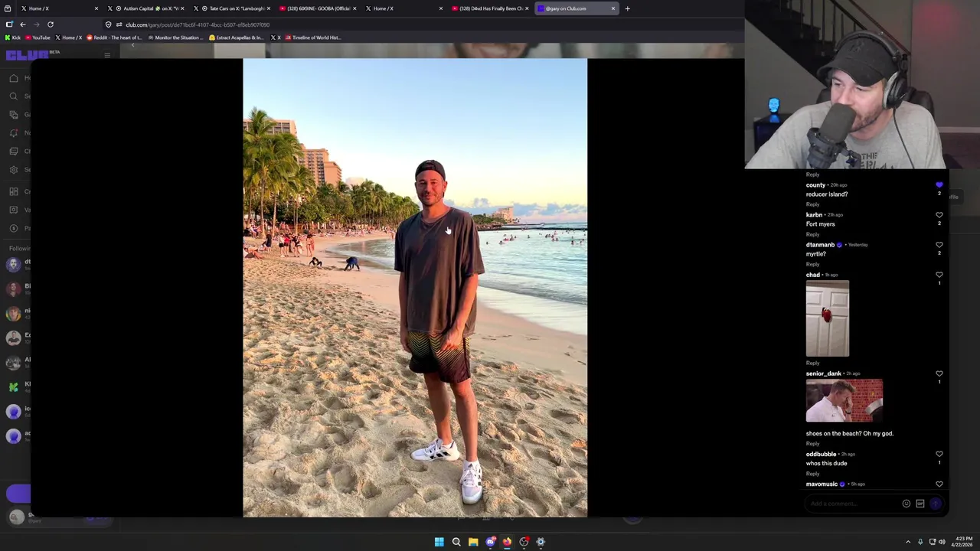Open the dollar coin icon in Club sidebar
980x551 pixels.
pyautogui.click(x=14, y=228)
